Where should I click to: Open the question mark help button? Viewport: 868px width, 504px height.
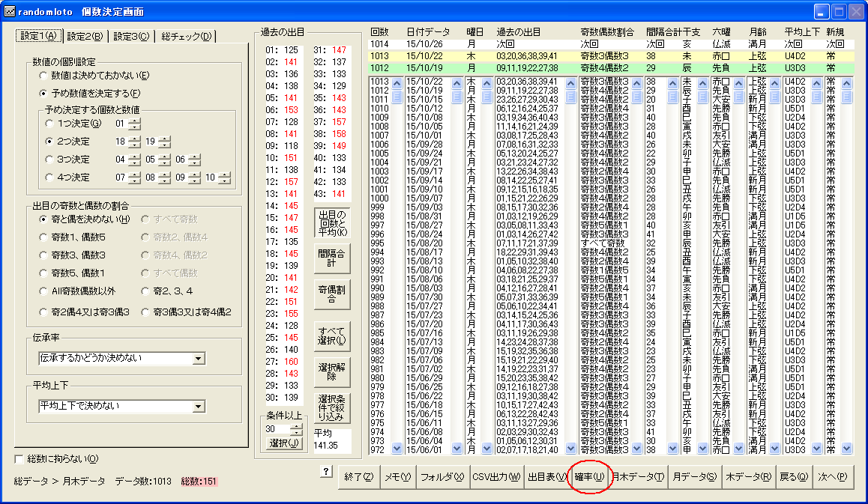pyautogui.click(x=326, y=471)
